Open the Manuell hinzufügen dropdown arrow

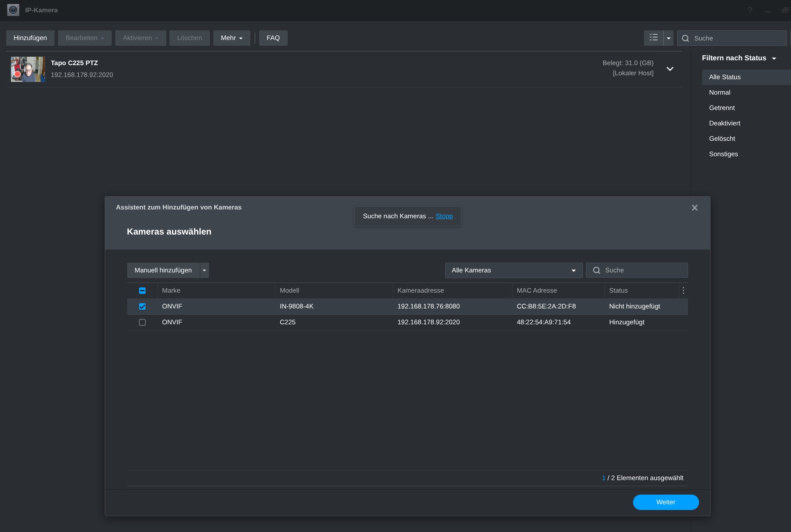(x=204, y=270)
